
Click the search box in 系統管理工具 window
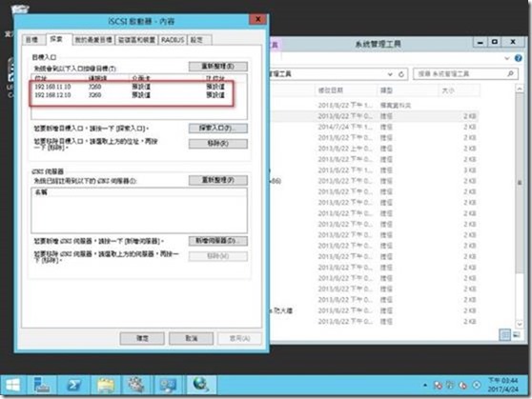coord(465,74)
